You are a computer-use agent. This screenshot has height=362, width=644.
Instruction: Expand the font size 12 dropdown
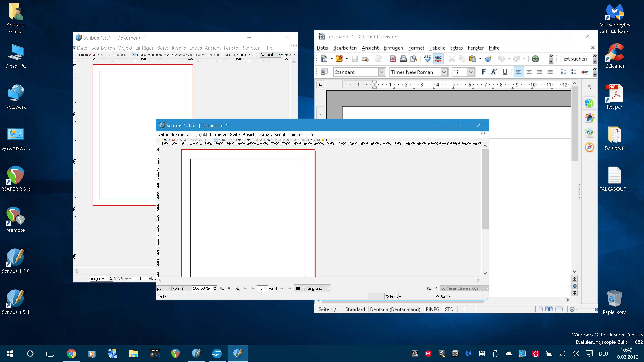point(471,72)
